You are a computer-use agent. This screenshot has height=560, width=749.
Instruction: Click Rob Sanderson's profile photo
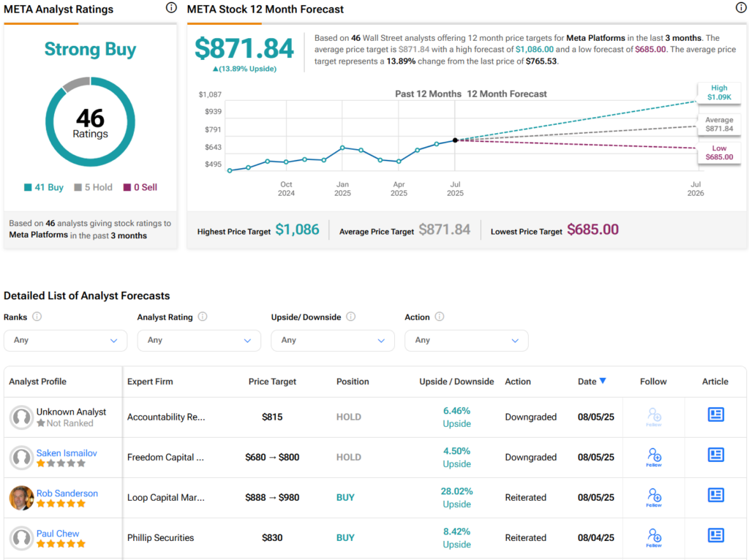[x=21, y=497]
